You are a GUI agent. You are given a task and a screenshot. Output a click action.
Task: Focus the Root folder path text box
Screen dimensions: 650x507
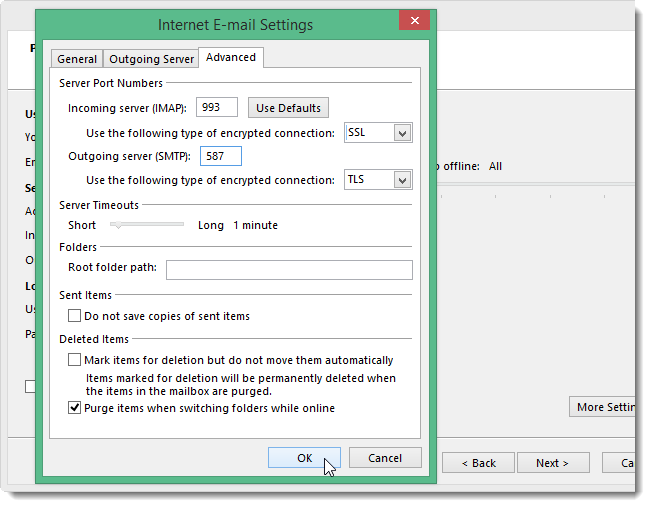289,269
